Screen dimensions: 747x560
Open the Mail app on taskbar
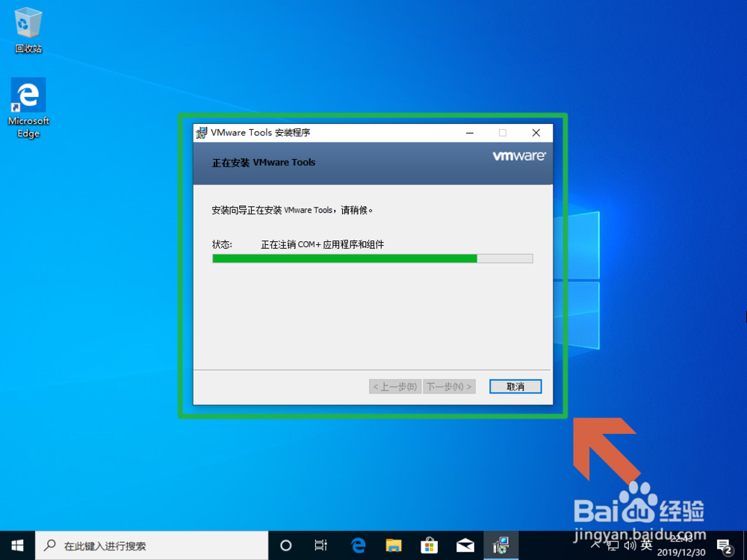click(x=465, y=545)
